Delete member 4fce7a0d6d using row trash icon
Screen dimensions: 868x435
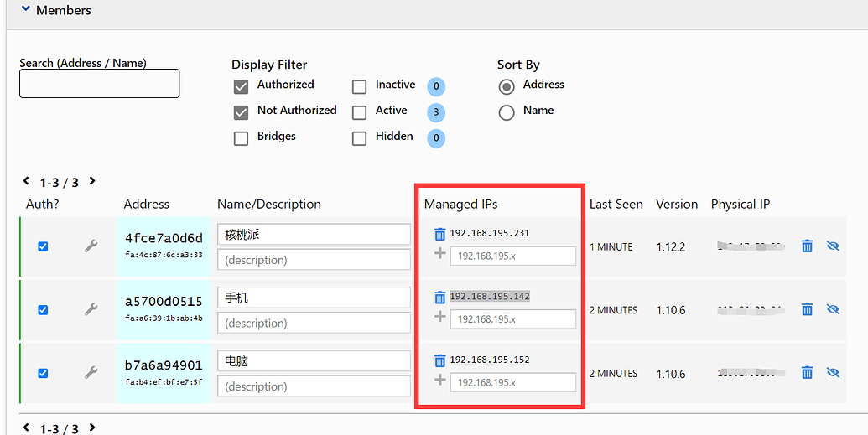807,246
